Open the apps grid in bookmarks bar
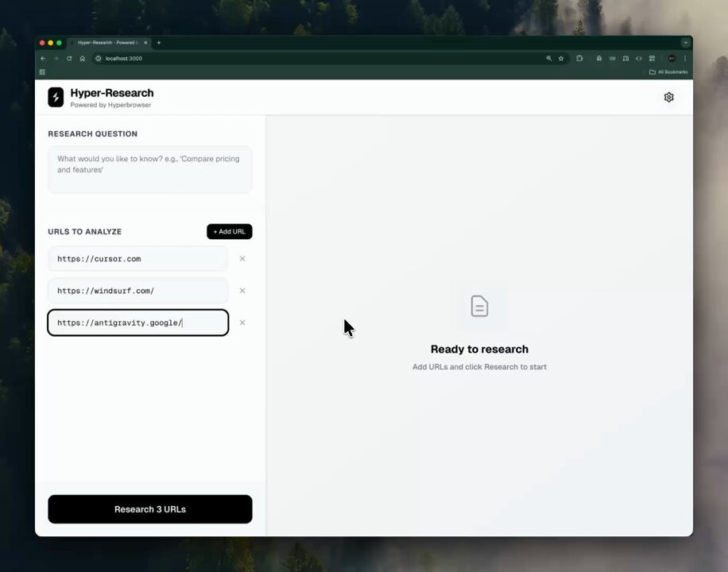Image resolution: width=728 pixels, height=572 pixels. tap(42, 72)
